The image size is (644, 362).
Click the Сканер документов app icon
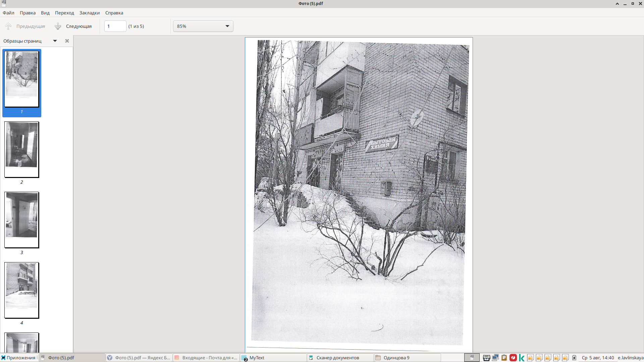tap(311, 358)
